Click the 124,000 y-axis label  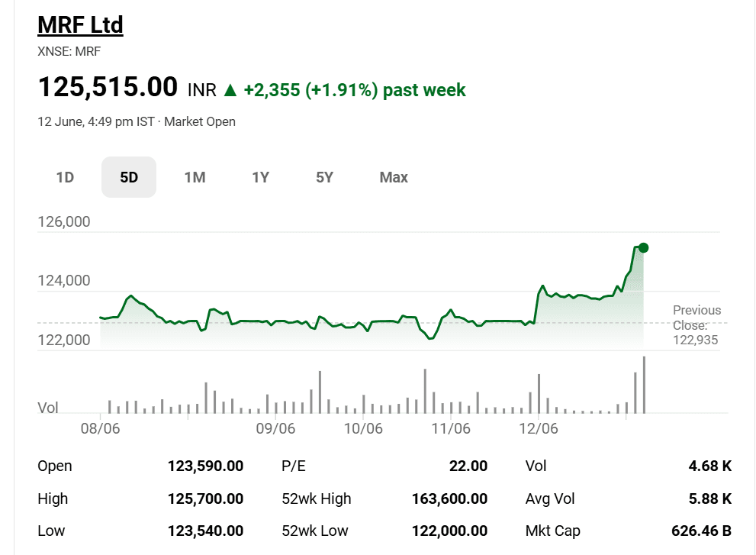coord(64,281)
